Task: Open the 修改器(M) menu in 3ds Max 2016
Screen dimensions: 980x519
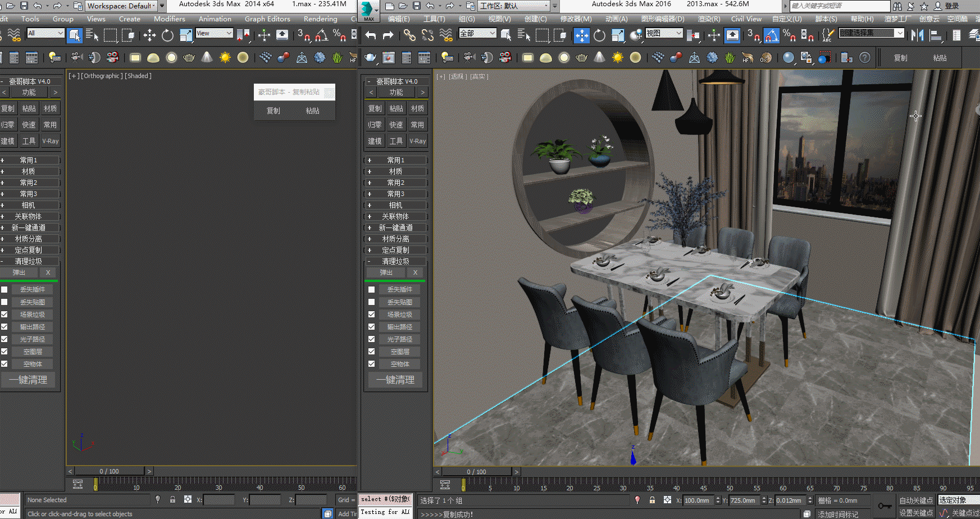Action: point(576,19)
